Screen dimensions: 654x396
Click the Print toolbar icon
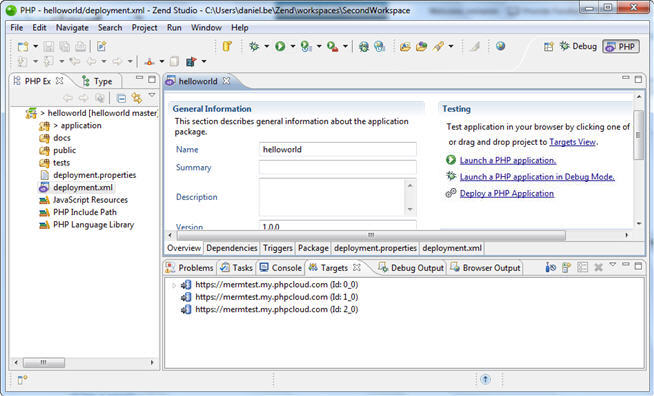[x=80, y=46]
